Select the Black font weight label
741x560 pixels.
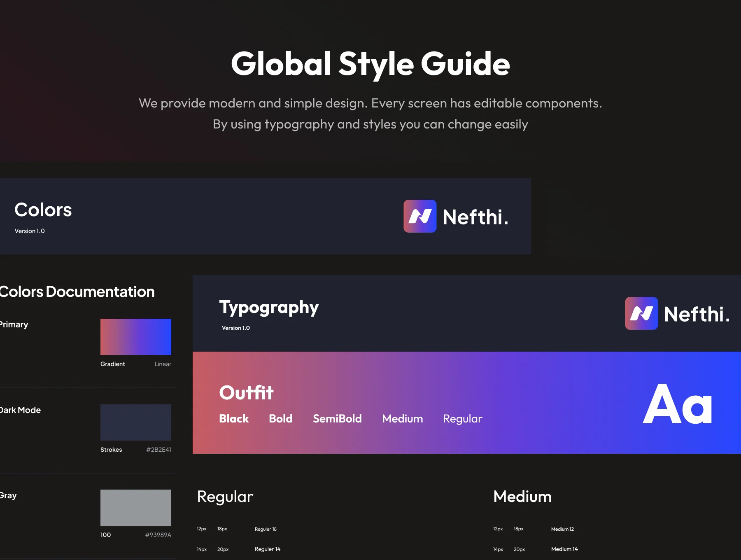tap(234, 419)
